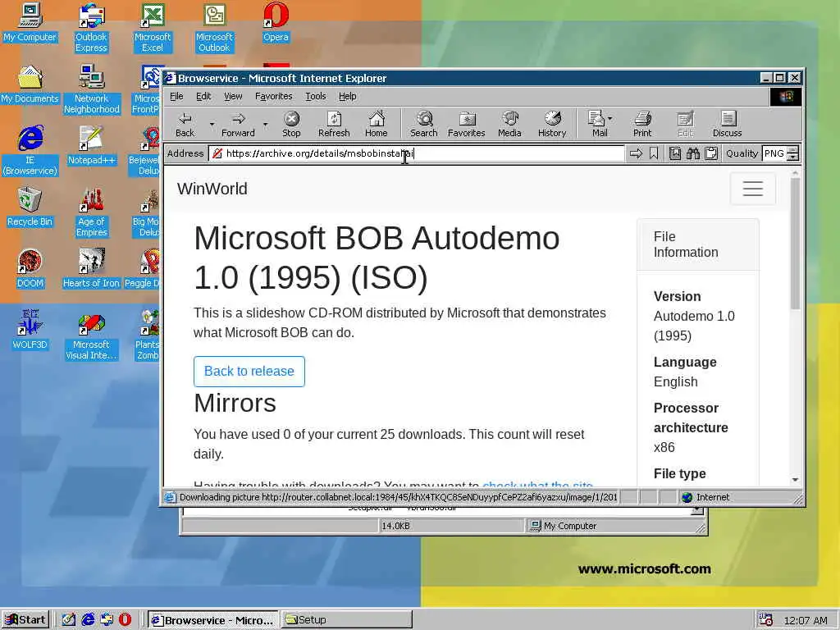The width and height of the screenshot is (840, 630).
Task: Click into the Address URL field
Action: pyautogui.click(x=417, y=153)
